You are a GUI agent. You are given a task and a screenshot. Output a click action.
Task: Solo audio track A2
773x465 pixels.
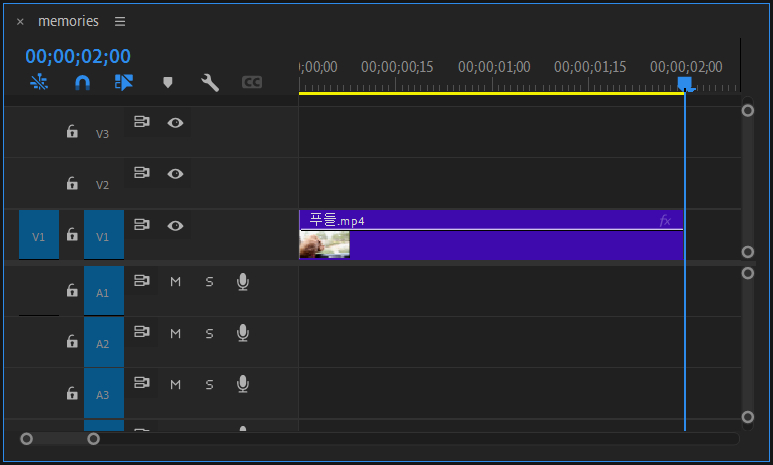(x=210, y=333)
